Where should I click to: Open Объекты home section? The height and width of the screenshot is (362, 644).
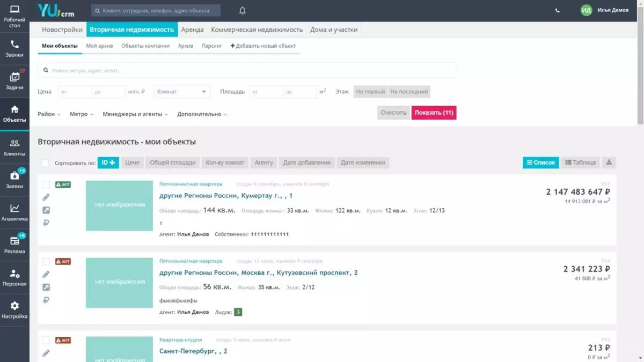tap(14, 114)
